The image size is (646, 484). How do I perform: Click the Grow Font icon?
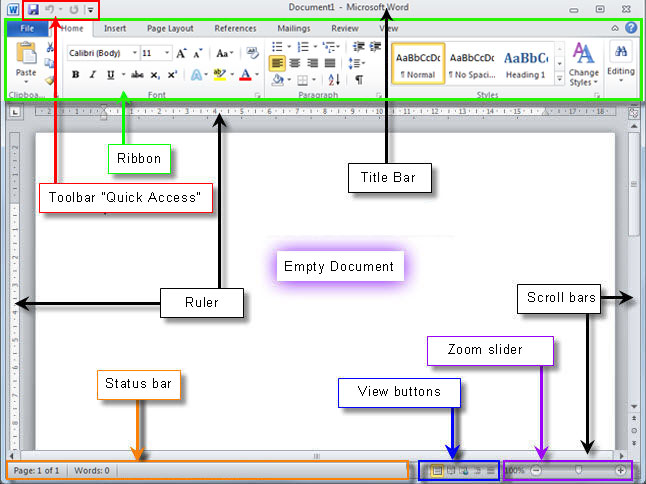coord(182,53)
